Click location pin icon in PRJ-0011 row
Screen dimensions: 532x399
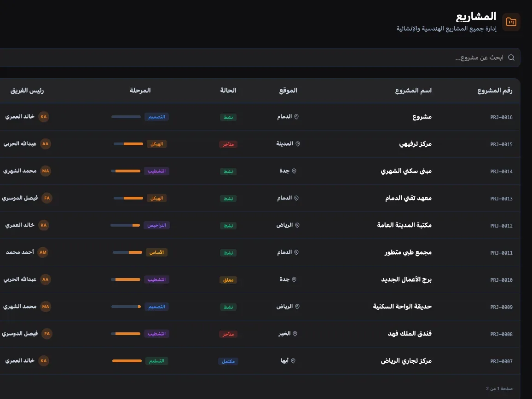(296, 252)
